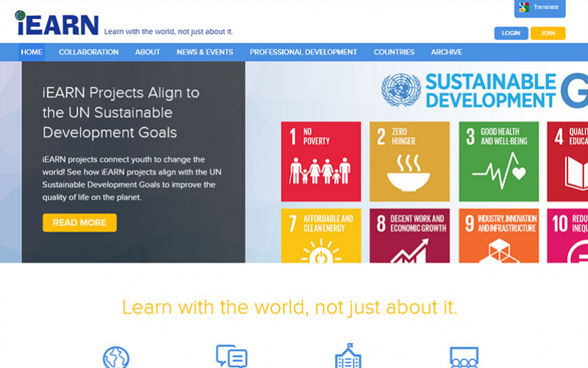The height and width of the screenshot is (368, 588).
Task: Click the Google Translate icon
Action: coord(524,7)
